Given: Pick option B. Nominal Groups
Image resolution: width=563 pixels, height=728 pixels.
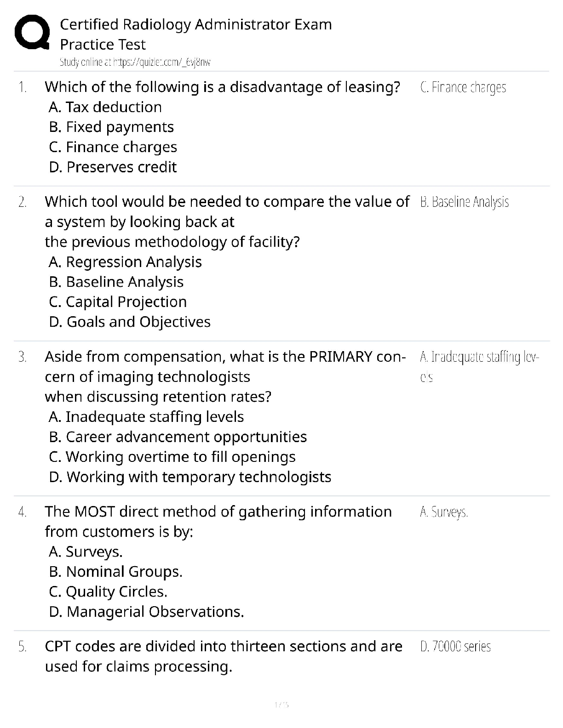Looking at the screenshot, I should (115, 572).
